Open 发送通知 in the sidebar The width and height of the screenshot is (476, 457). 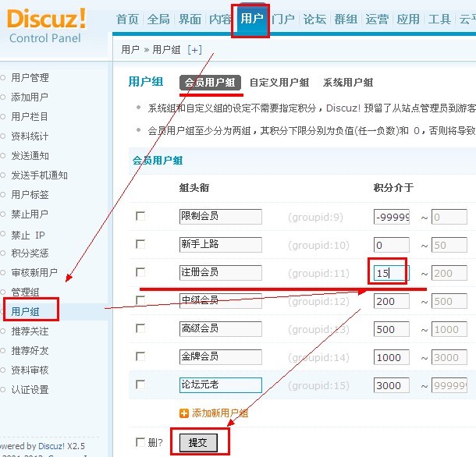click(30, 156)
